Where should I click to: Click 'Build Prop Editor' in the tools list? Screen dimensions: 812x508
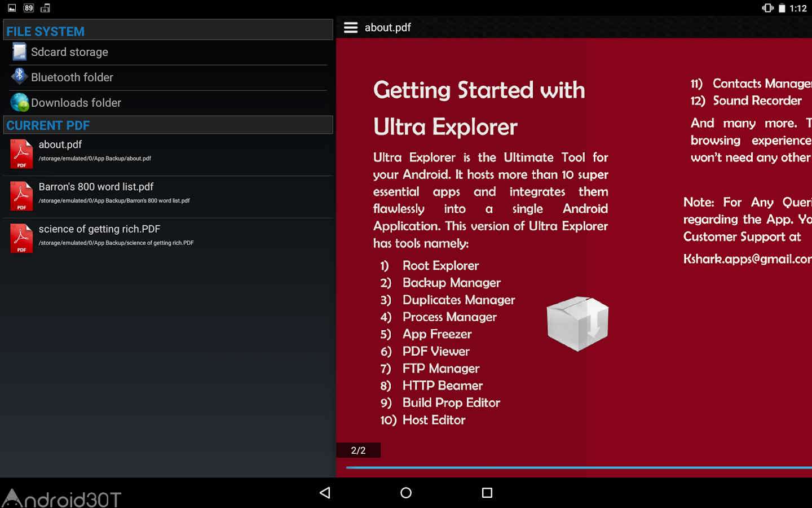451,403
